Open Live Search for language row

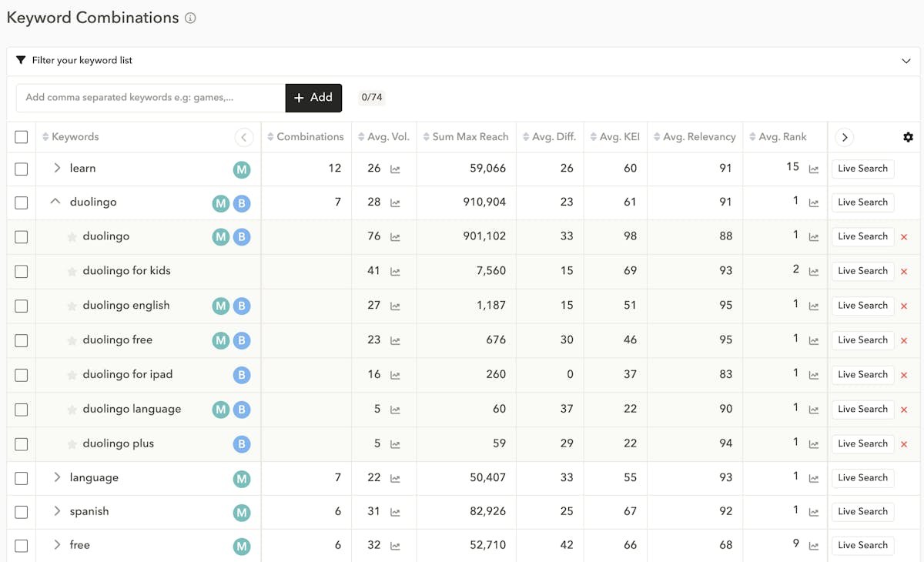[x=862, y=478]
